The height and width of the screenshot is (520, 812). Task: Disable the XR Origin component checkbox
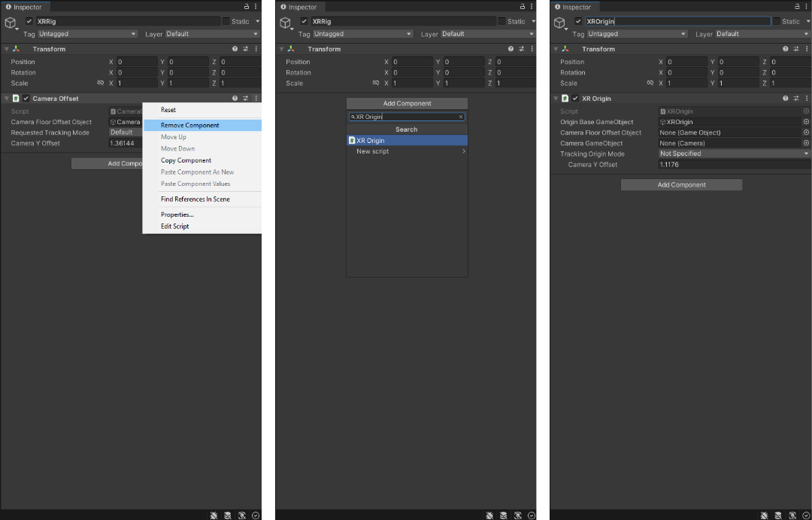click(x=575, y=99)
